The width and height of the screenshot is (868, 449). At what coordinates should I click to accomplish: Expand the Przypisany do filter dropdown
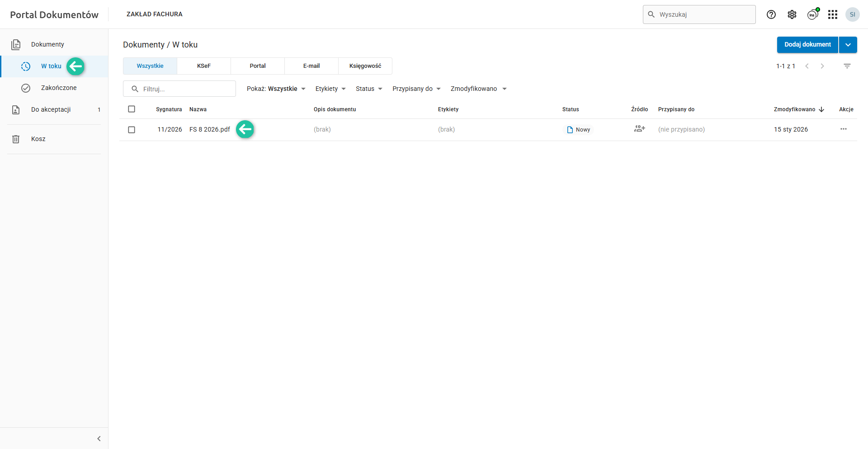click(416, 89)
